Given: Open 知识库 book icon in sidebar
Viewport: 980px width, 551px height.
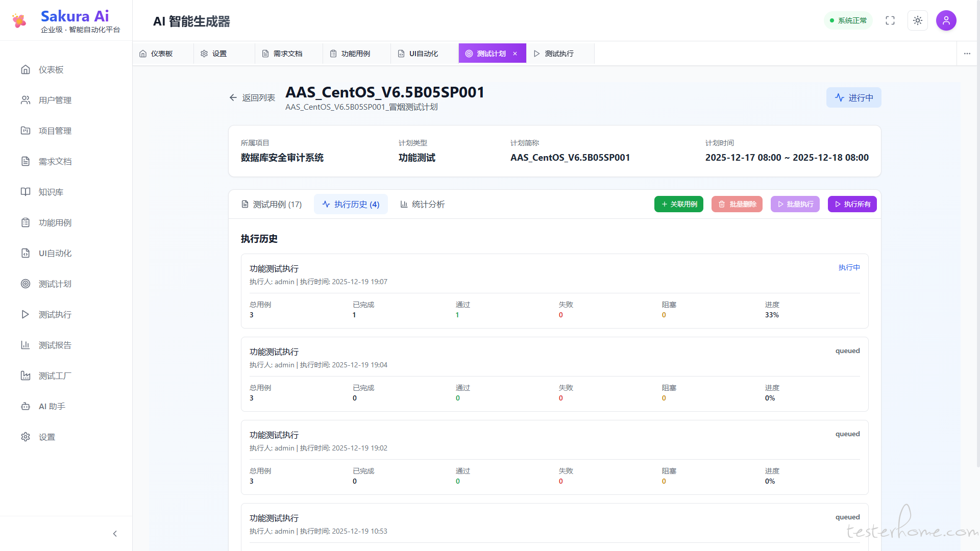Looking at the screenshot, I should (x=26, y=192).
